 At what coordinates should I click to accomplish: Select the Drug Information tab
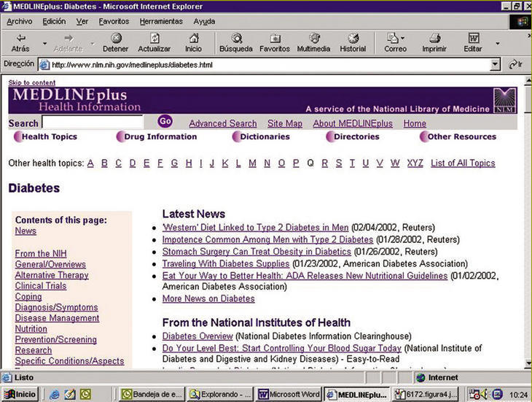tap(160, 136)
